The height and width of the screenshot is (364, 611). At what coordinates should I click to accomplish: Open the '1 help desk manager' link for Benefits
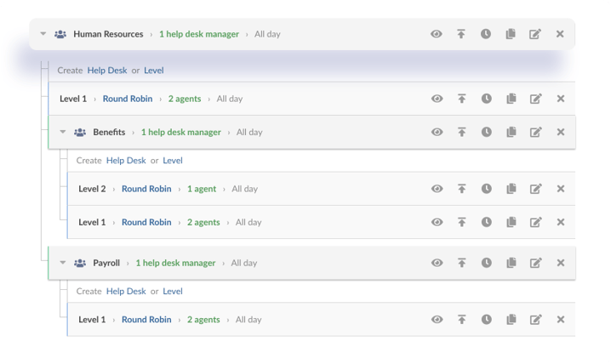(x=180, y=133)
